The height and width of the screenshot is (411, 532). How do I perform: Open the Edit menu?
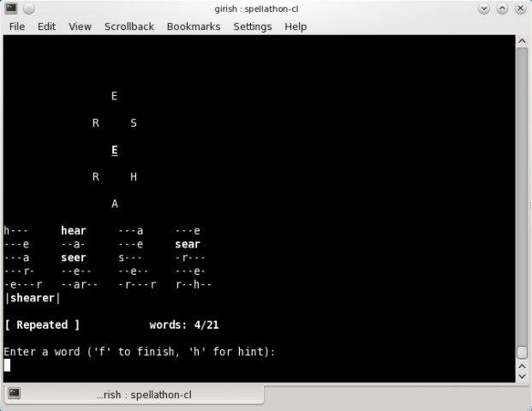click(x=46, y=27)
